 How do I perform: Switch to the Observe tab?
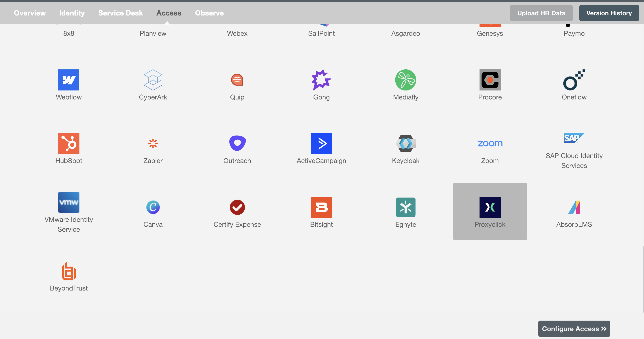[209, 13]
